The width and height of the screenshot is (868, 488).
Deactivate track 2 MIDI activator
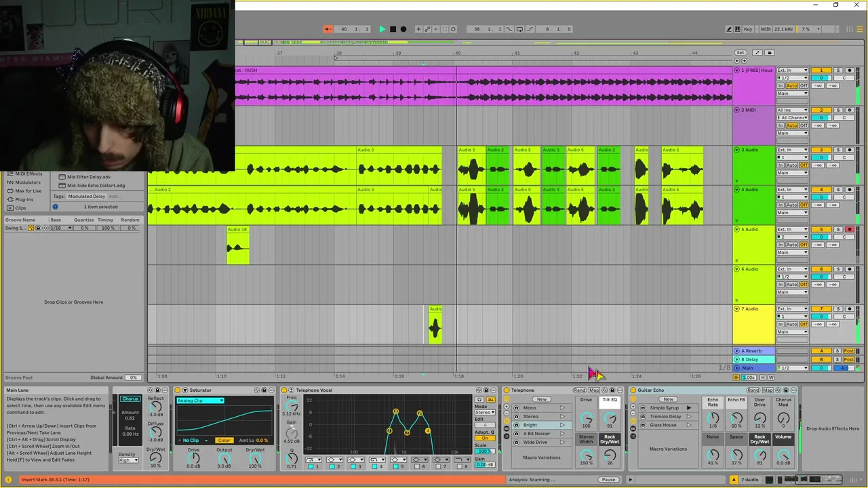pos(821,110)
